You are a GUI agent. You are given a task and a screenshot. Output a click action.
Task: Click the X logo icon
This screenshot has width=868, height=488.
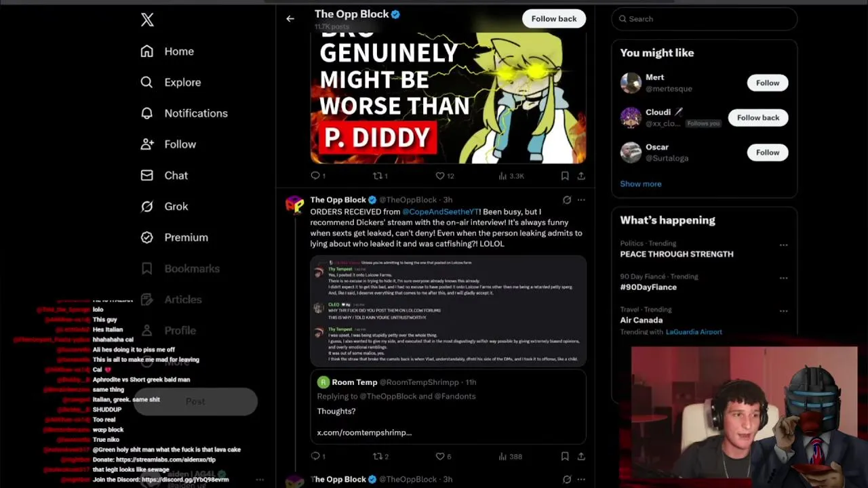coord(147,20)
